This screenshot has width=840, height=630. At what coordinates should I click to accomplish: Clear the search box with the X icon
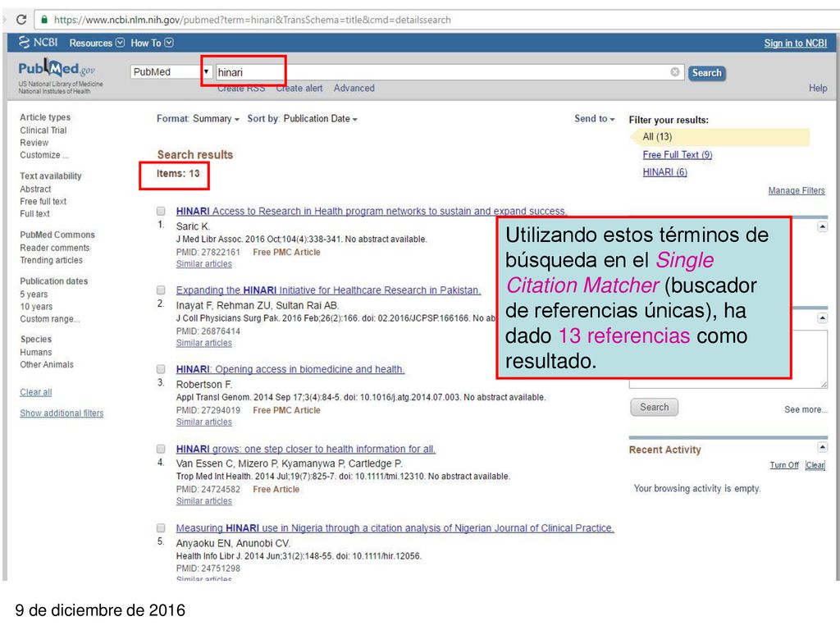coord(675,72)
